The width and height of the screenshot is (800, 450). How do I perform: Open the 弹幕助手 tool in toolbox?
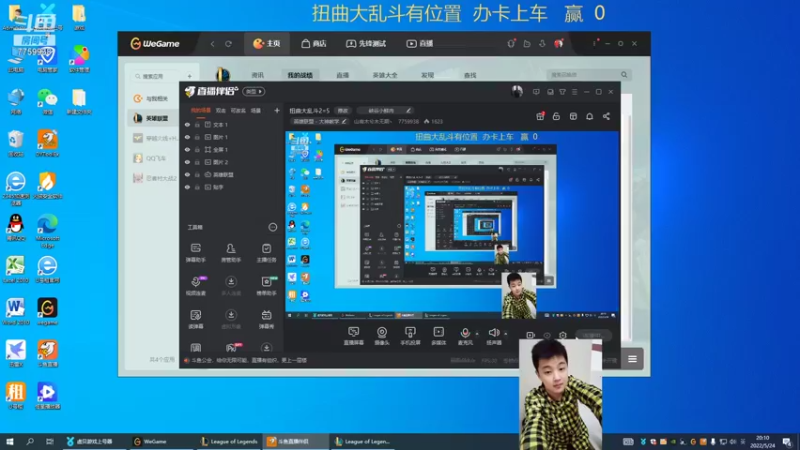[195, 253]
